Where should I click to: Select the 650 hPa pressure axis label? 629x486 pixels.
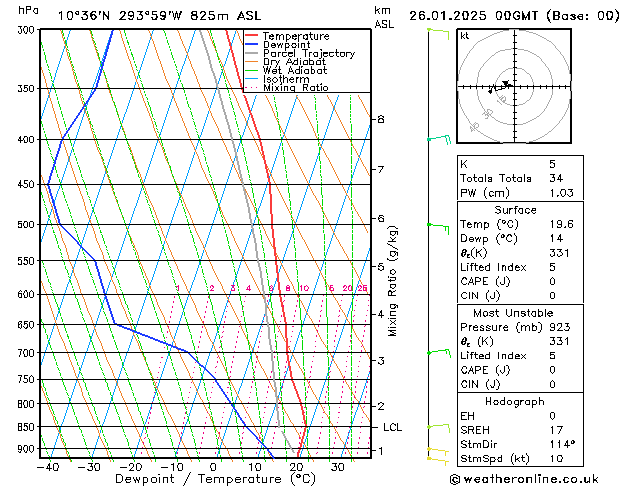click(28, 325)
